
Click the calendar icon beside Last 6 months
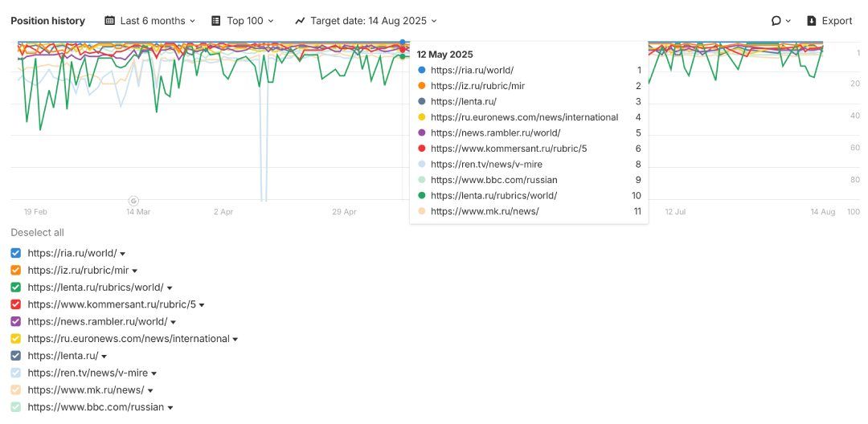click(110, 21)
